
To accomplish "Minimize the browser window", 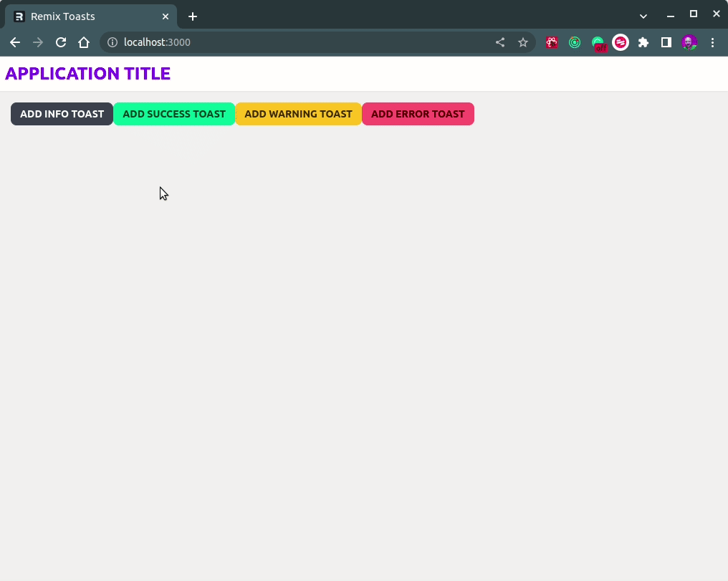I will coord(671,16).
